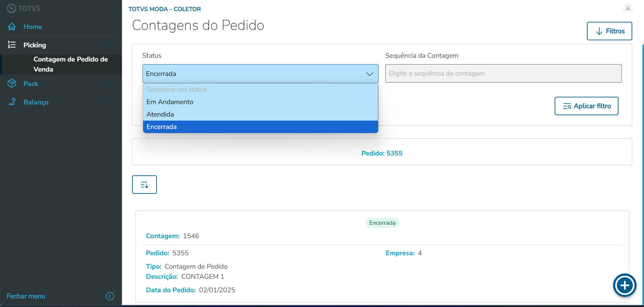Click the sort order icon button
The image size is (644, 307).
(144, 185)
